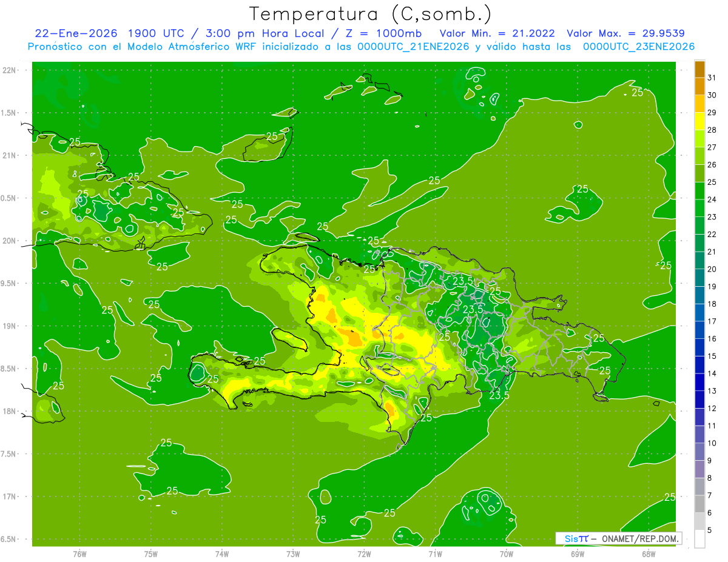Click 'Valor Min. = 21.2022' text
This screenshot has width=728, height=562.
tap(497, 33)
